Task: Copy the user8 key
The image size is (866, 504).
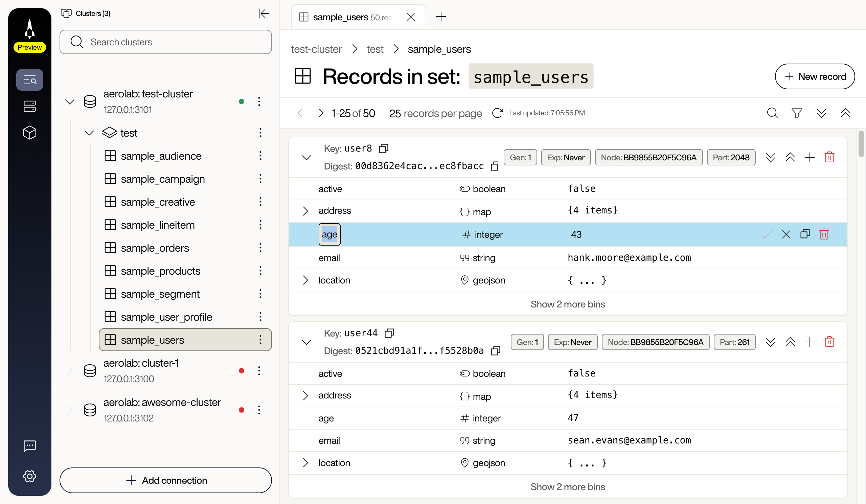Action: 384,148
